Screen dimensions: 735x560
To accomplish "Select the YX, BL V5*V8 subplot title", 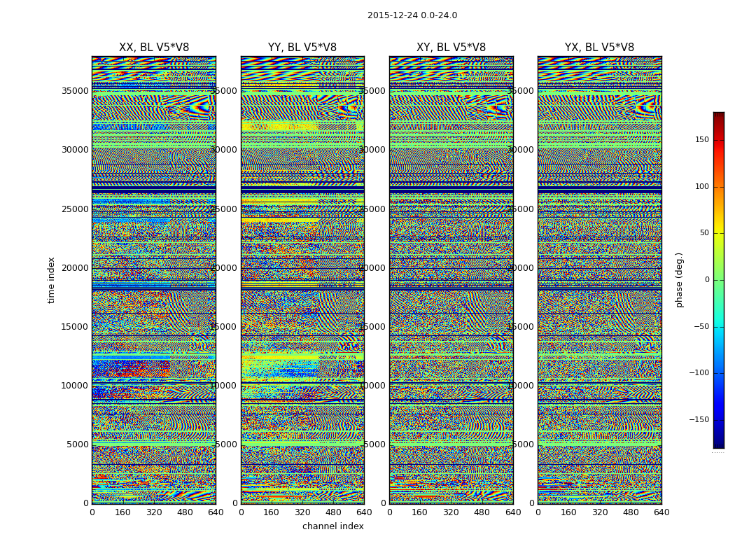I will [599, 48].
